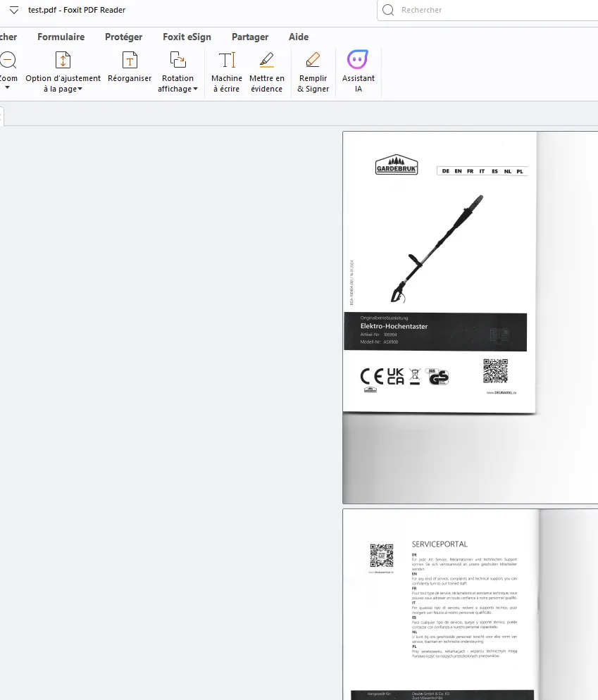
Task: Switch to the Protéger ribbon tab
Action: coord(124,37)
